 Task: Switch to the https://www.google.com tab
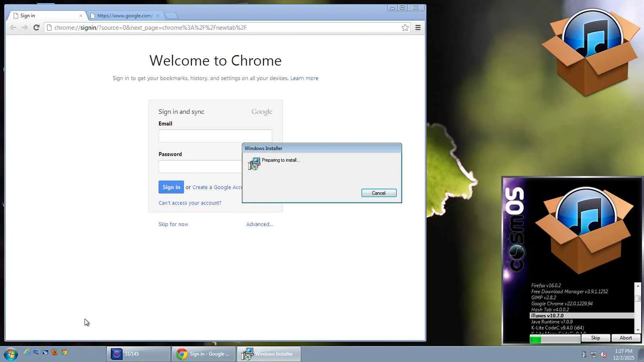coord(125,16)
